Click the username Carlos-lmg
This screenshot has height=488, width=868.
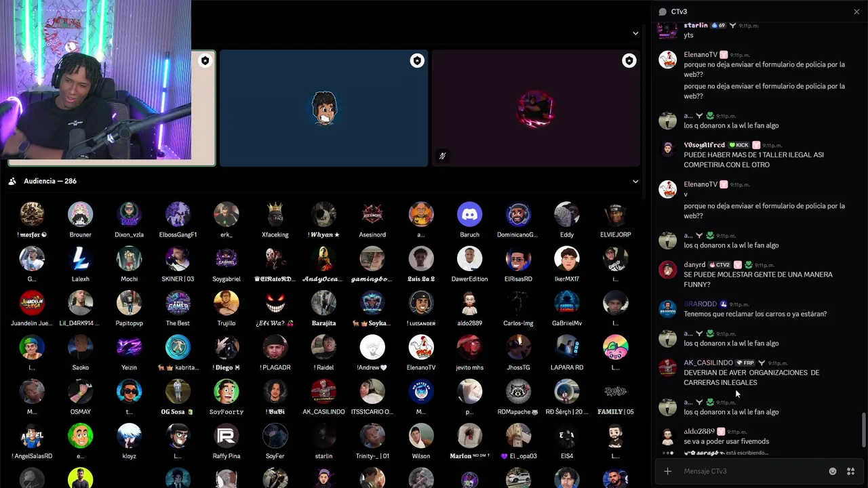point(518,323)
